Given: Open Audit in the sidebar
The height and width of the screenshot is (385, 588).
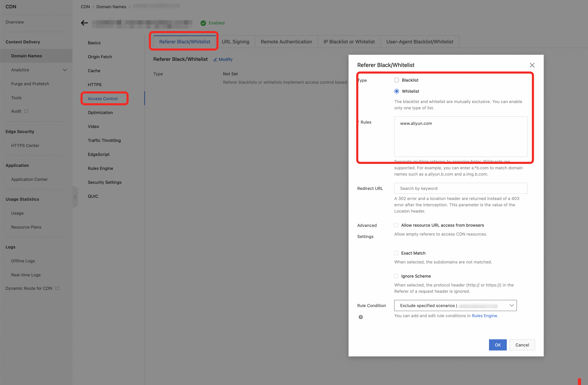Looking at the screenshot, I should coord(16,111).
